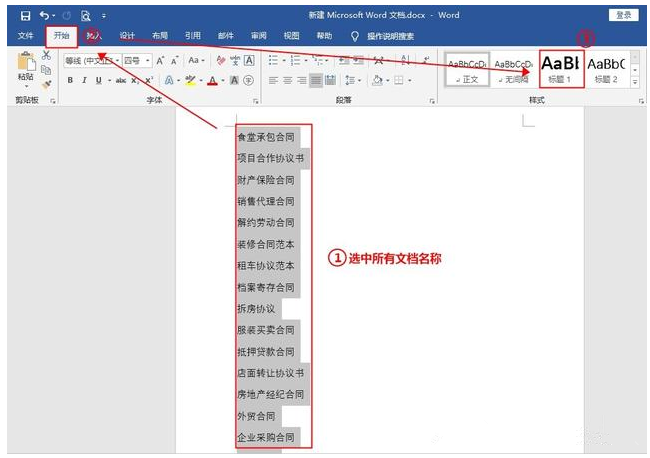Select the Format Painter brush
This screenshot has width=650, height=458.
coord(46,84)
